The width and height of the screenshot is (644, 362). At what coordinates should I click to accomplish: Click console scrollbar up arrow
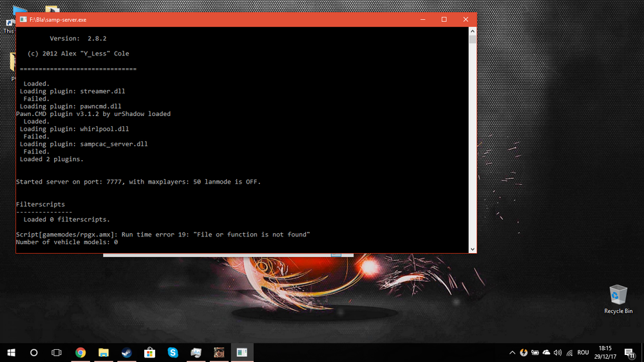click(x=472, y=31)
